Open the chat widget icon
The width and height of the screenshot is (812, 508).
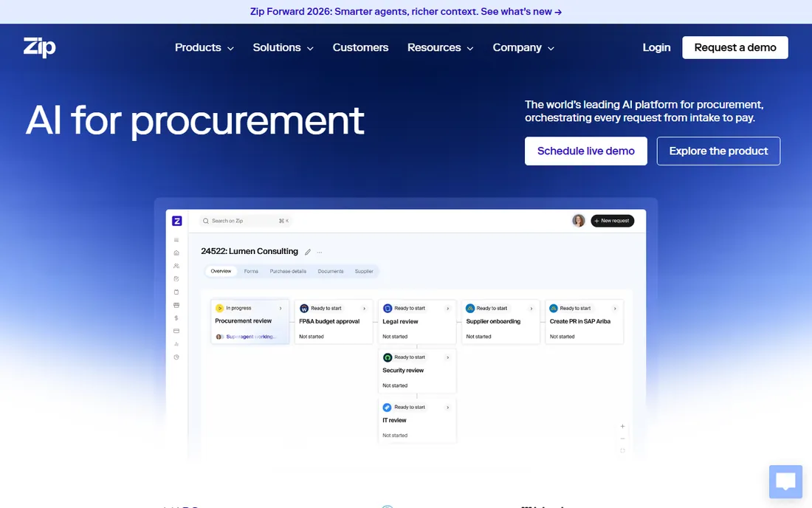[x=785, y=481]
